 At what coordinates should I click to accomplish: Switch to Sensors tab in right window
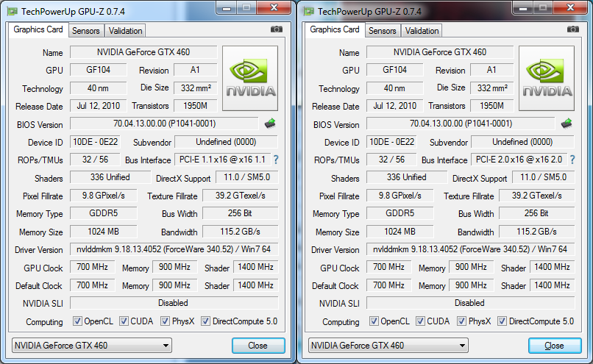click(383, 31)
